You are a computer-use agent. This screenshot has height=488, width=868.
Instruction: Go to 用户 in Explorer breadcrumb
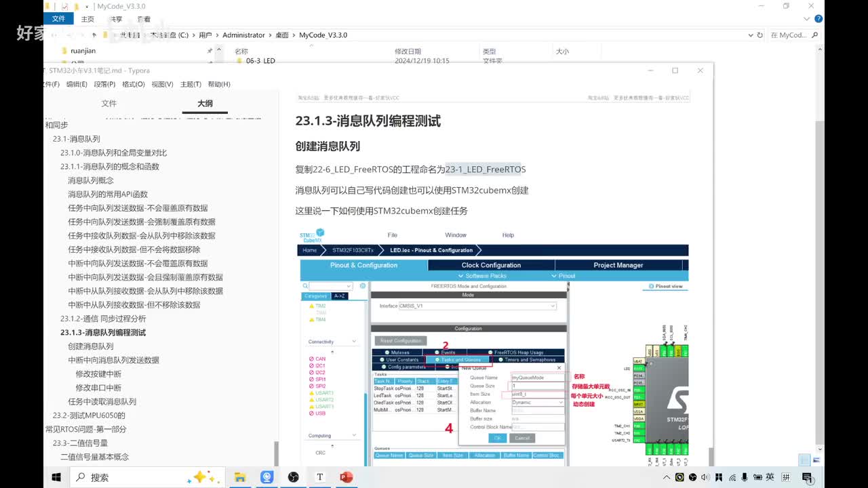(205, 35)
